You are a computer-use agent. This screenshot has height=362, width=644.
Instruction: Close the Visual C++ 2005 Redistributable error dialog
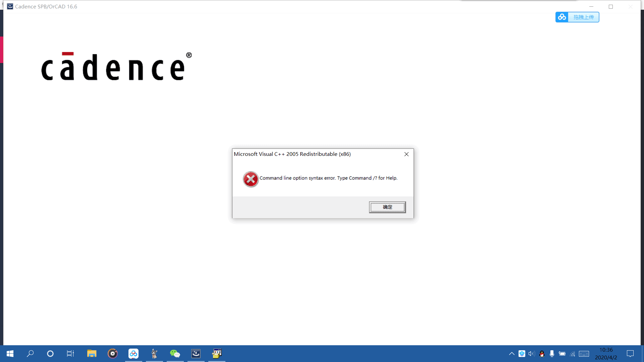(406, 154)
